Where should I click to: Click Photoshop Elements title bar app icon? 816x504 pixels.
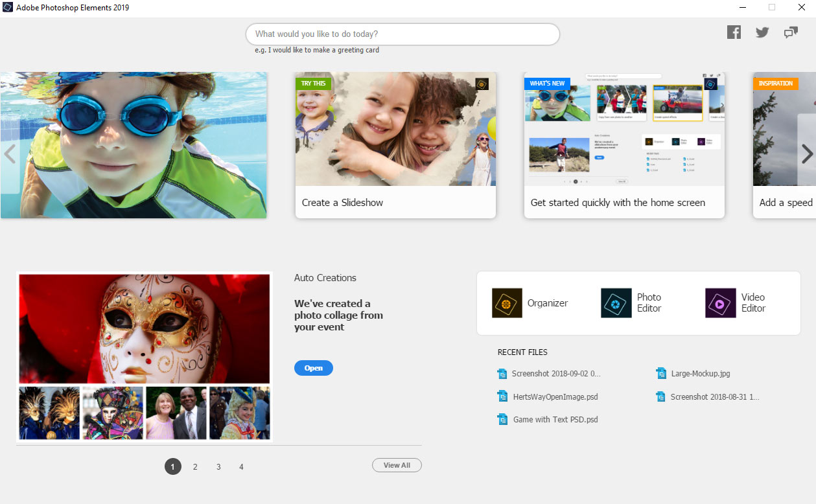(x=8, y=7)
